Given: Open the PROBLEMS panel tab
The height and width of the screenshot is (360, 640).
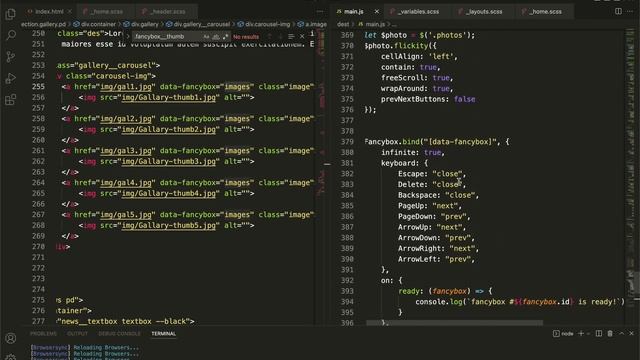Looking at the screenshot, I should 43,333.
